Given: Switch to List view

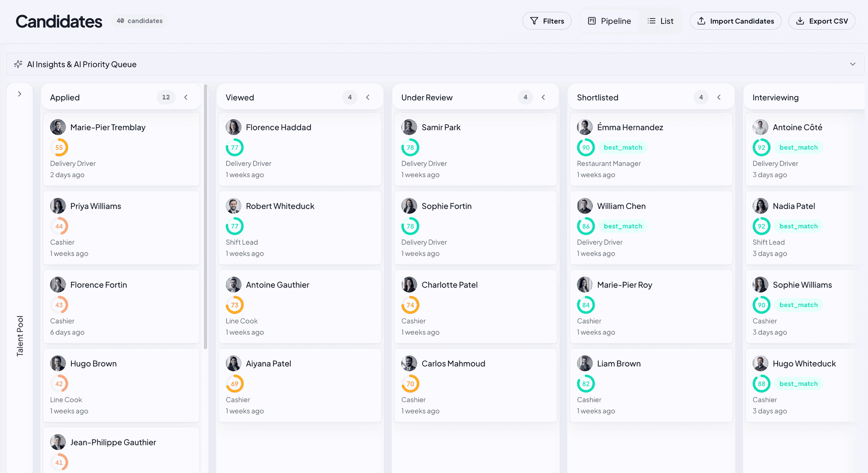Looking at the screenshot, I should pyautogui.click(x=660, y=21).
